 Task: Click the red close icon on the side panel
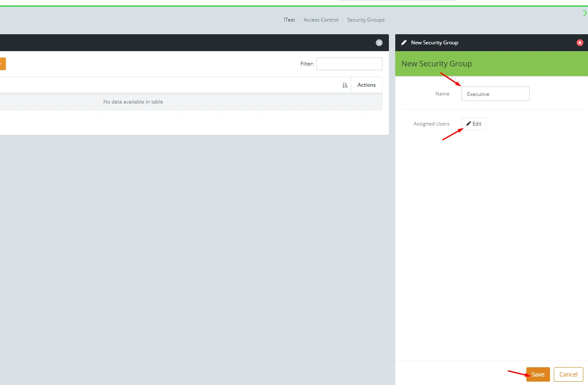[x=580, y=42]
